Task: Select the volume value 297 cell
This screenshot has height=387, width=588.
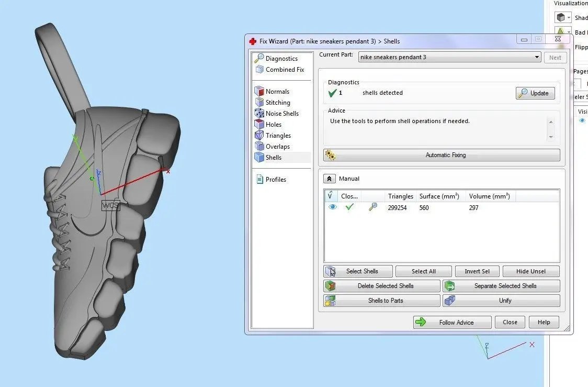Action: click(x=473, y=207)
